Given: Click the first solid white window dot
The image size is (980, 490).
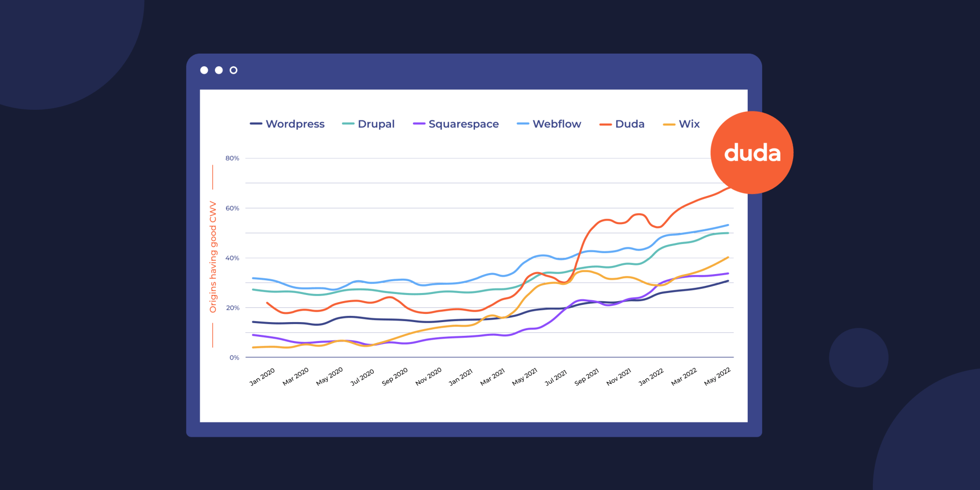Looking at the screenshot, I should tap(204, 70).
